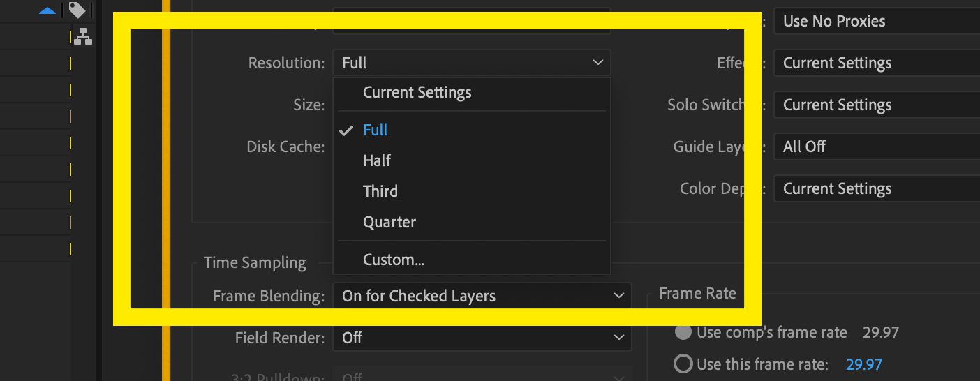Click the blue sort arrow in the header
The width and height of the screenshot is (980, 381).
point(47,10)
